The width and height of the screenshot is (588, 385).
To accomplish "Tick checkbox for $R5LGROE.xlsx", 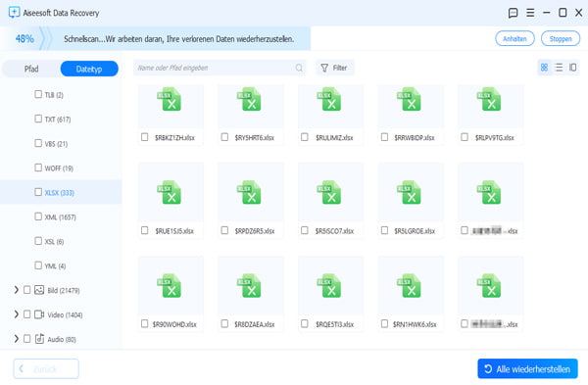I will [384, 230].
